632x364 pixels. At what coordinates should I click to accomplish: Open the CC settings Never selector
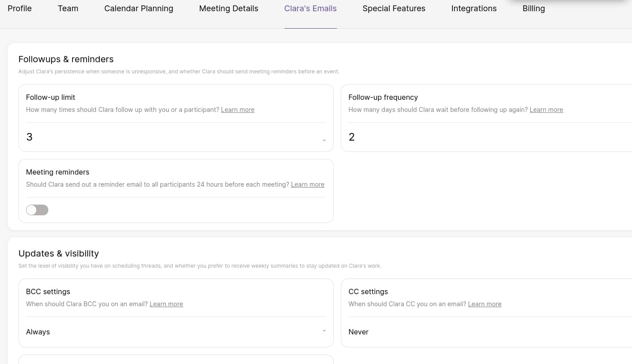pyautogui.click(x=490, y=332)
